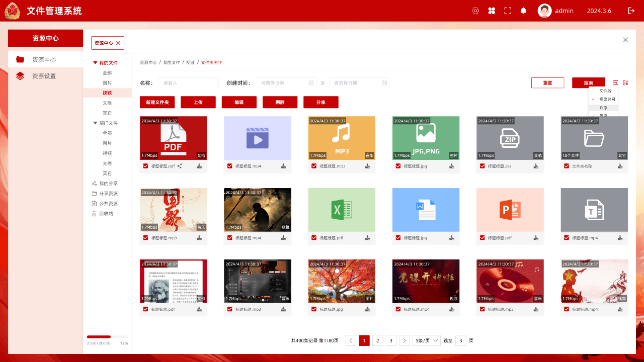Click the sort order icon next to 搜索
The height and width of the screenshot is (362, 644).
click(615, 83)
